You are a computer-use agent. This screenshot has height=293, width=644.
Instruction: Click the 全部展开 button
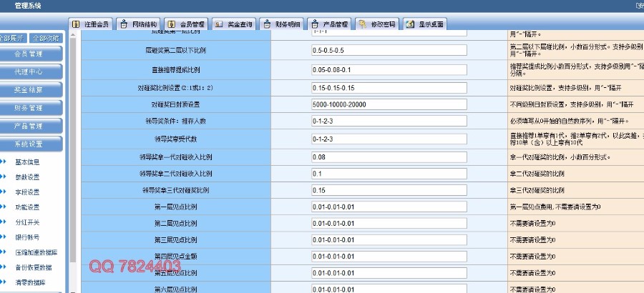pos(14,38)
